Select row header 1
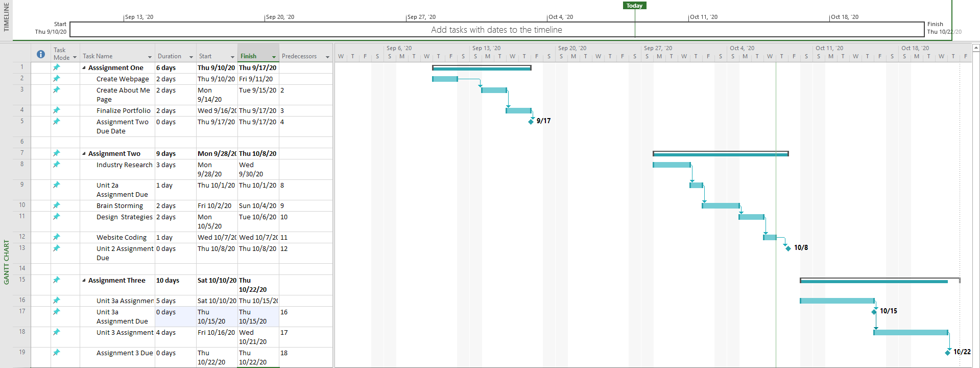This screenshot has height=368, width=980. click(x=22, y=67)
